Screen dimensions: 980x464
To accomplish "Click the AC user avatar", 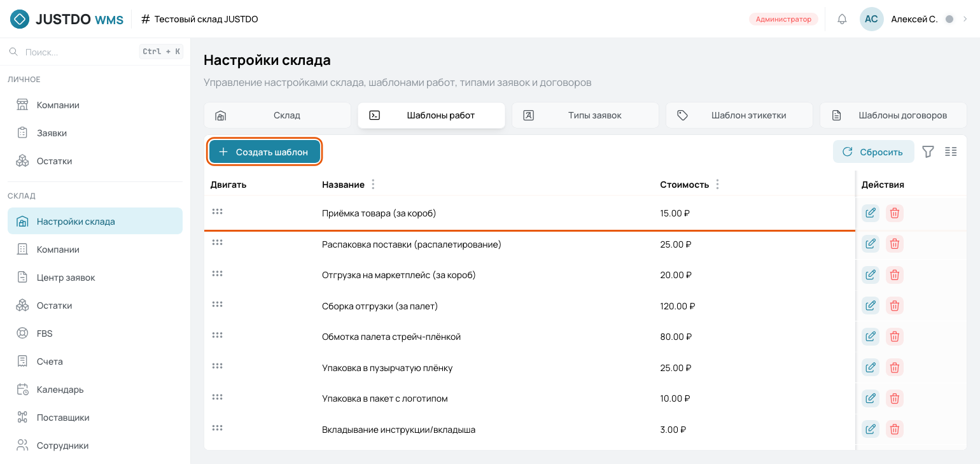I will coord(871,19).
